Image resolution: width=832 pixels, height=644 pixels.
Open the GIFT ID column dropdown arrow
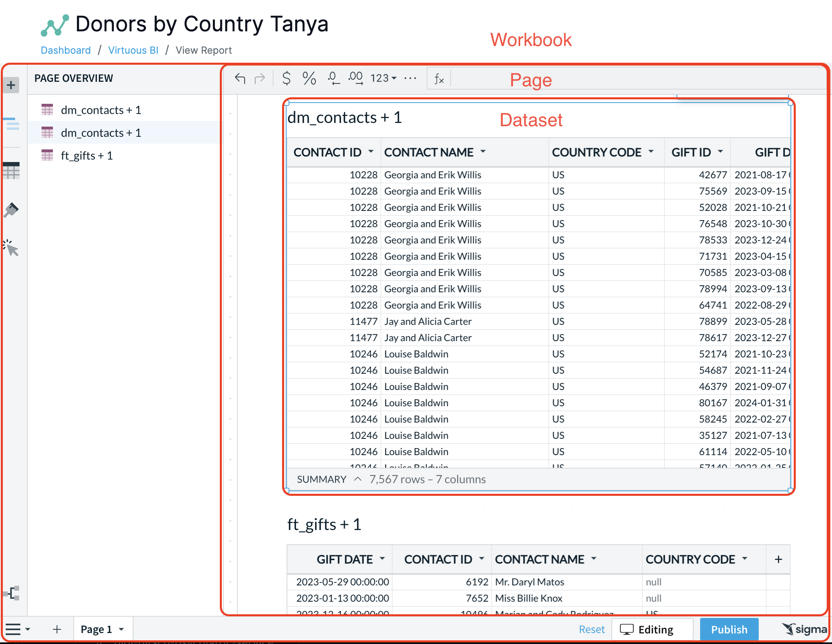(720, 151)
